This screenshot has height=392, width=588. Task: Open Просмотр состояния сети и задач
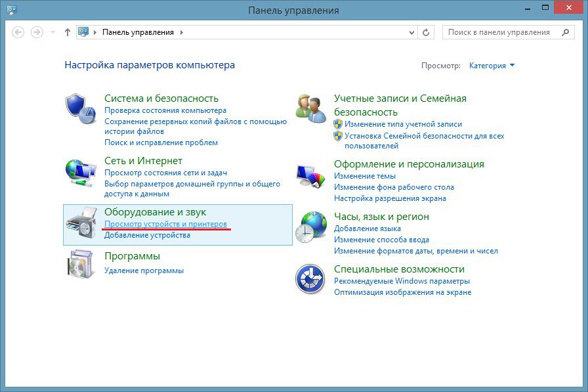(166, 173)
